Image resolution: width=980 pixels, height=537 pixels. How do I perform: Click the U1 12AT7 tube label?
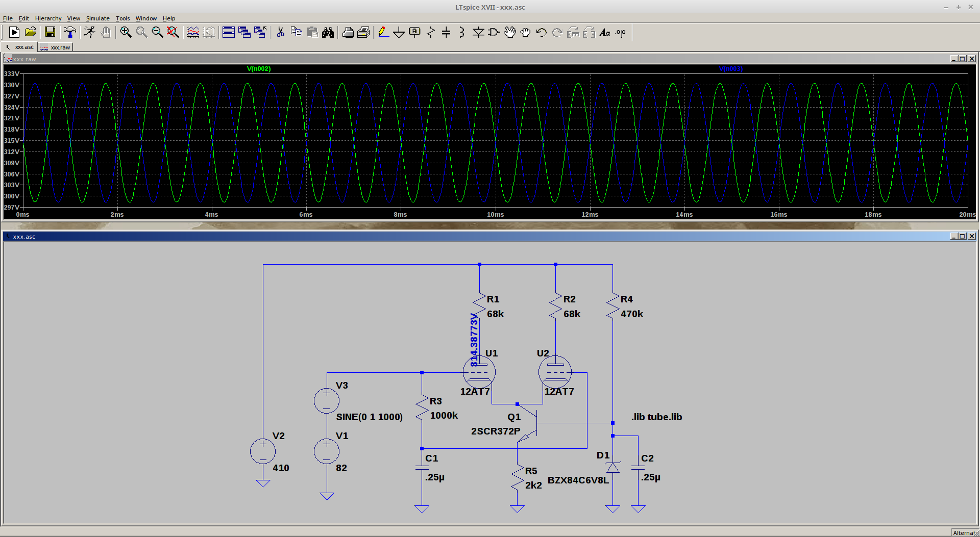[475, 392]
